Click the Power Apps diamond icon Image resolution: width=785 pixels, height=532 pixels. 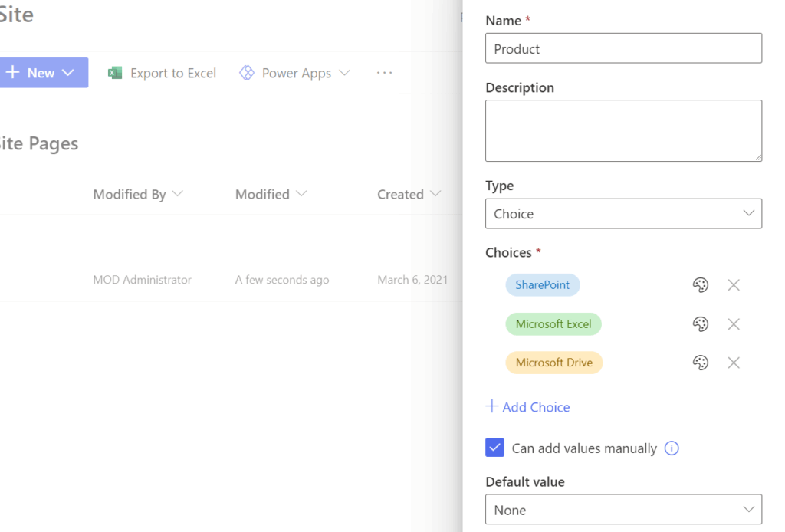point(246,73)
